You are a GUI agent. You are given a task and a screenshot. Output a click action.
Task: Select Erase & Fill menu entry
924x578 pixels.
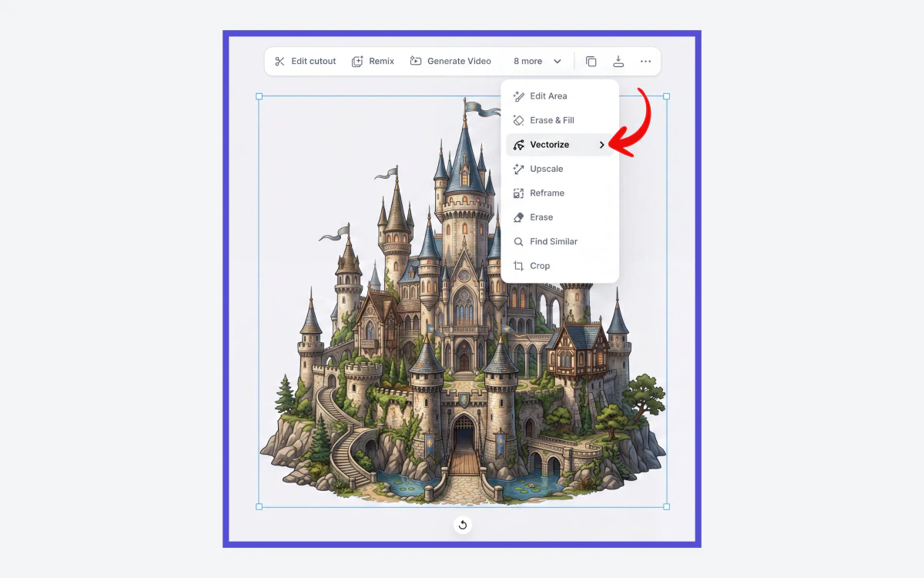pos(560,120)
